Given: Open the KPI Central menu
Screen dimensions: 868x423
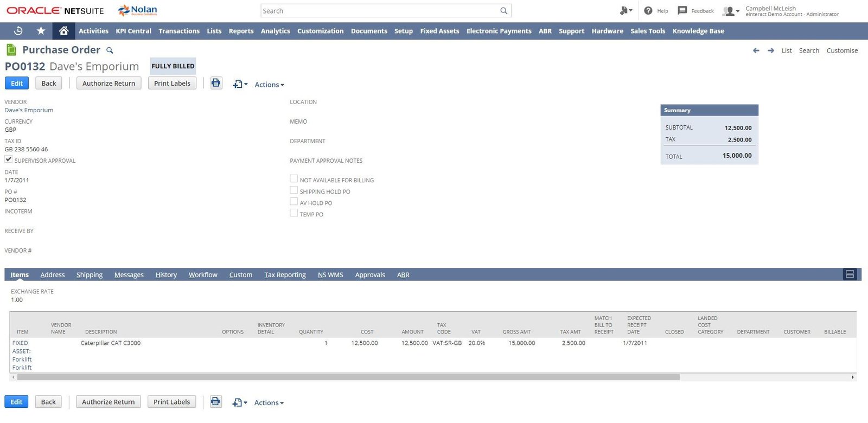Looking at the screenshot, I should [x=133, y=31].
